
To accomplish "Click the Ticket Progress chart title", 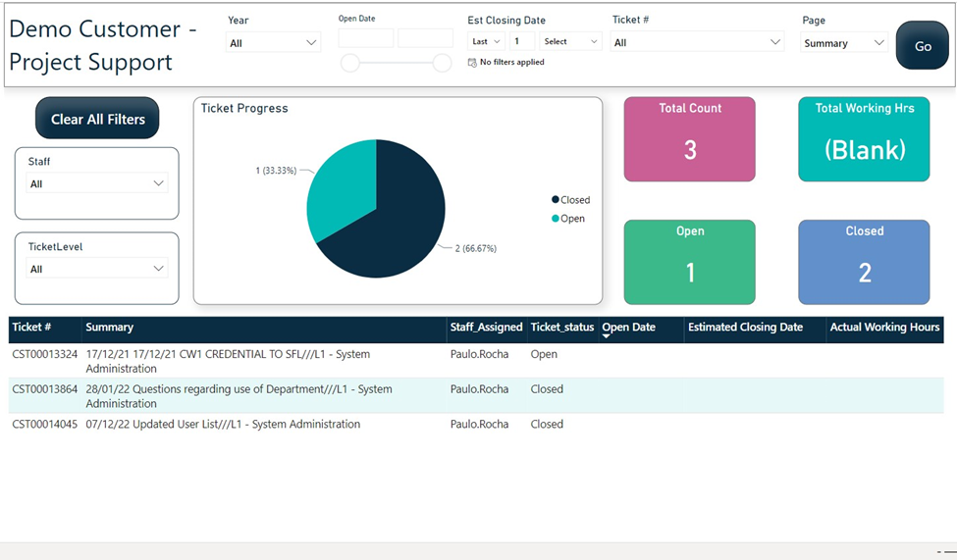I will point(244,108).
